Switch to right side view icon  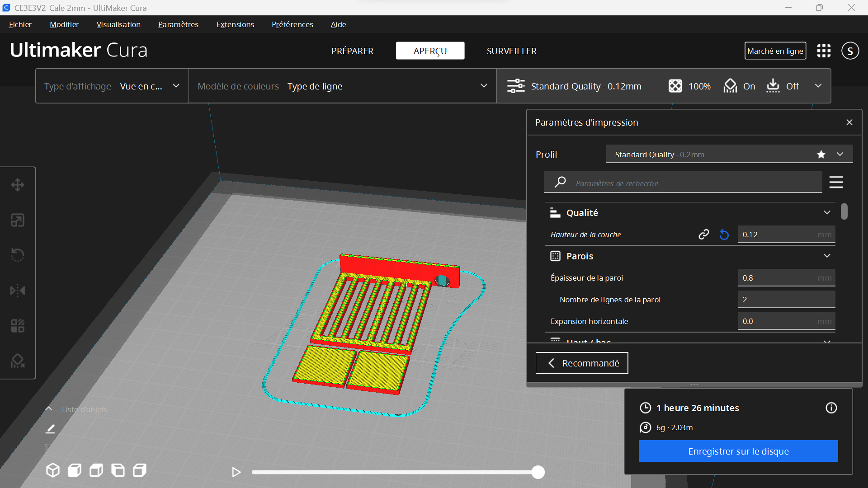click(x=140, y=470)
